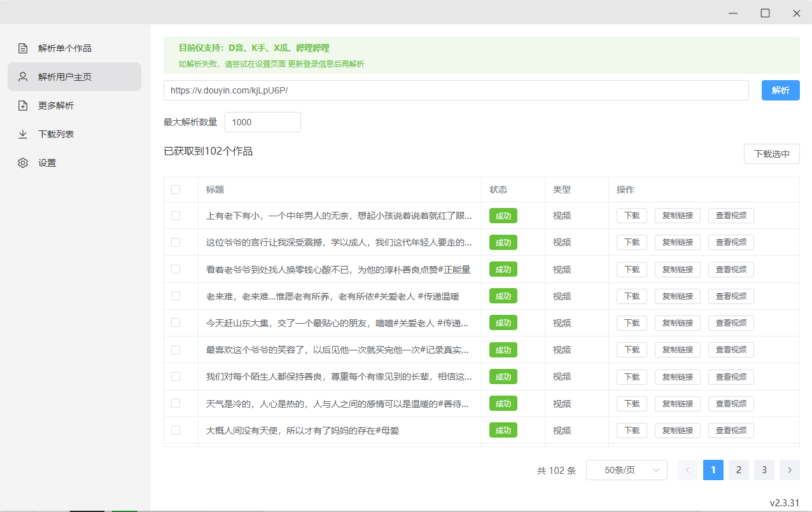This screenshot has width=812, height=512.
Task: Jump to page 2 of results
Action: coord(738,470)
